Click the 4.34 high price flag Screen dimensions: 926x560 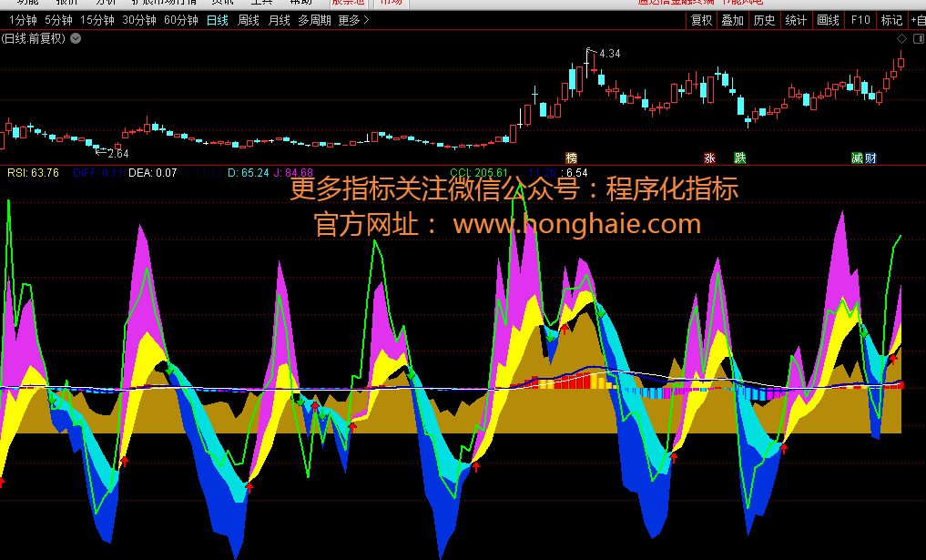click(x=609, y=54)
